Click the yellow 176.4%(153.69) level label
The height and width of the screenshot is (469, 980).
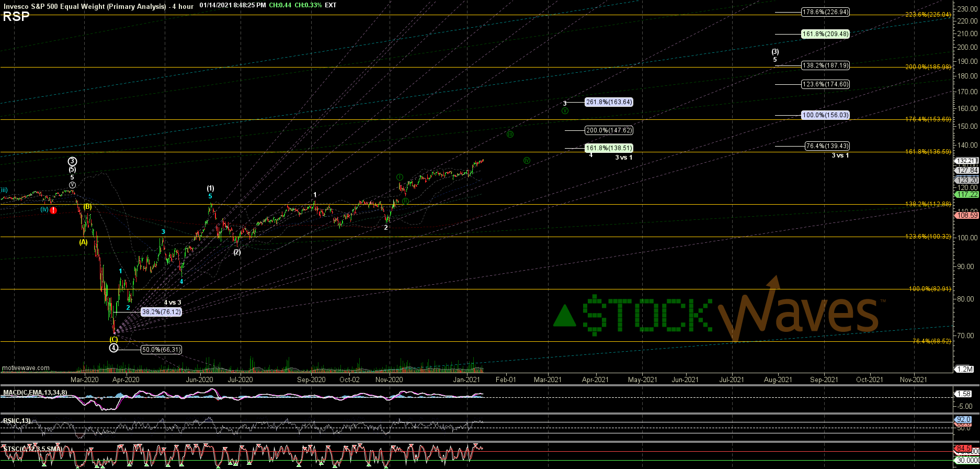pyautogui.click(x=928, y=119)
